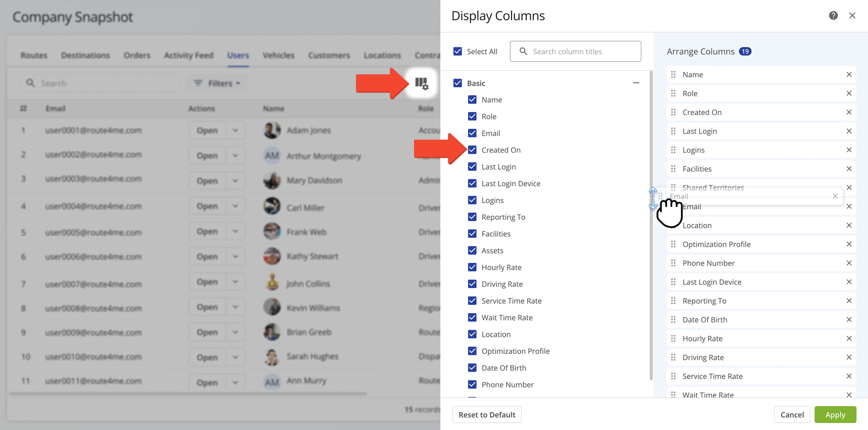Click Reset to Default
Screen dimensions: 868x430
click(487, 415)
